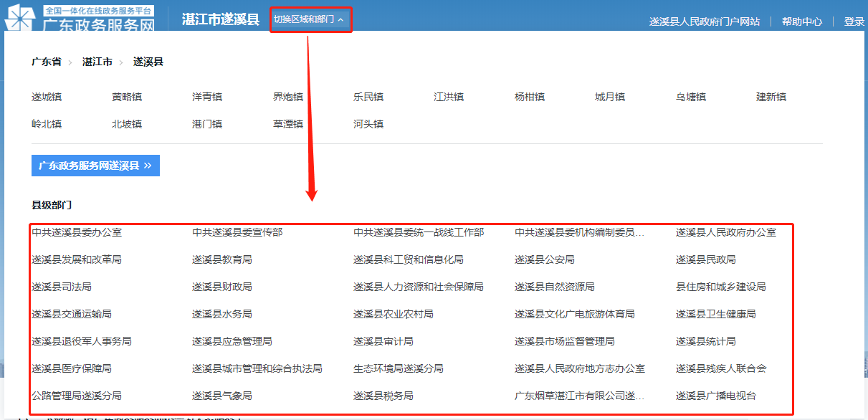Click the 登录 link
This screenshot has height=420, width=868.
[x=854, y=22]
